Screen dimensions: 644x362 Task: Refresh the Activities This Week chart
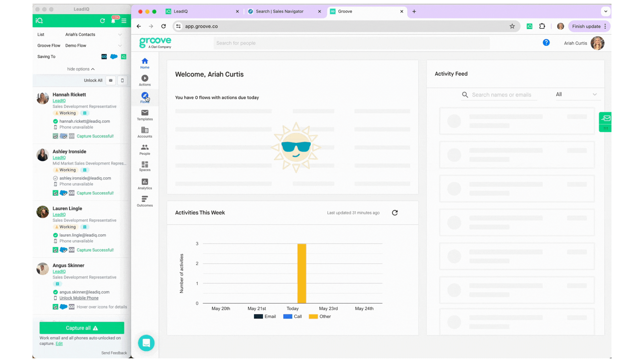[x=395, y=213]
